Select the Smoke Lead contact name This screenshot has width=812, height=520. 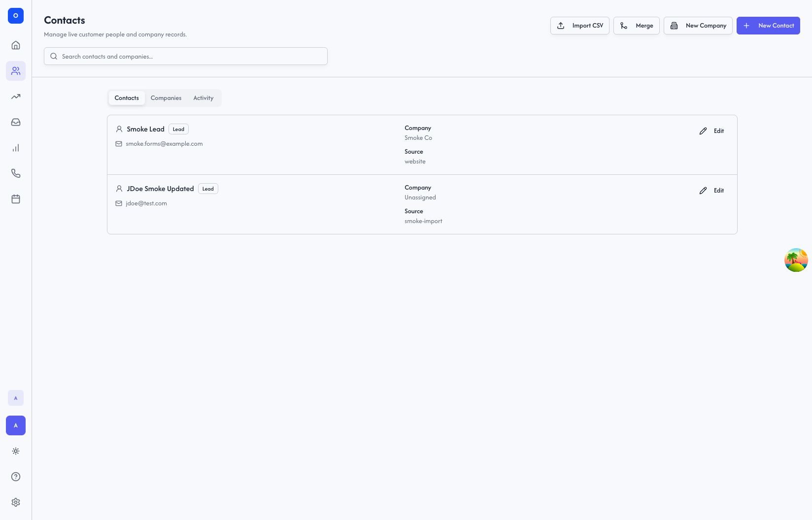click(x=145, y=129)
